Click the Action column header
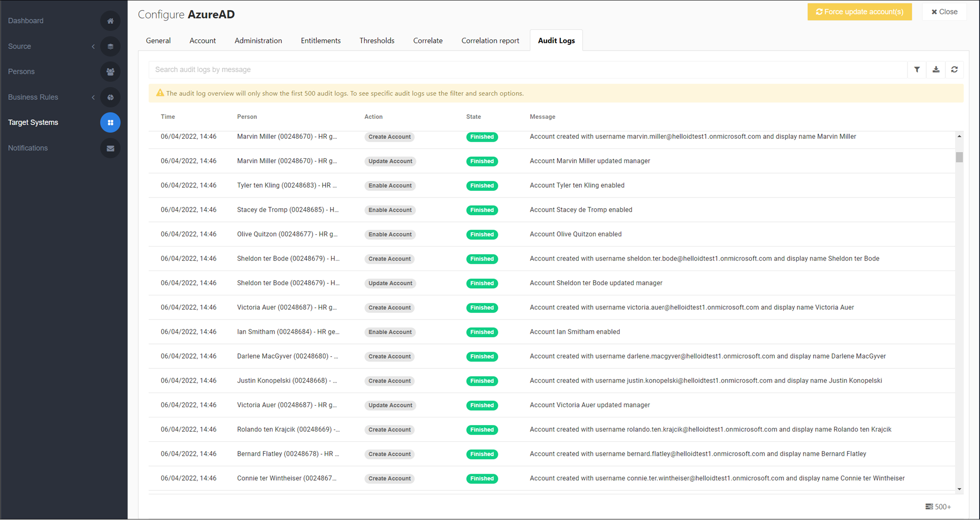The image size is (980, 520). 373,117
